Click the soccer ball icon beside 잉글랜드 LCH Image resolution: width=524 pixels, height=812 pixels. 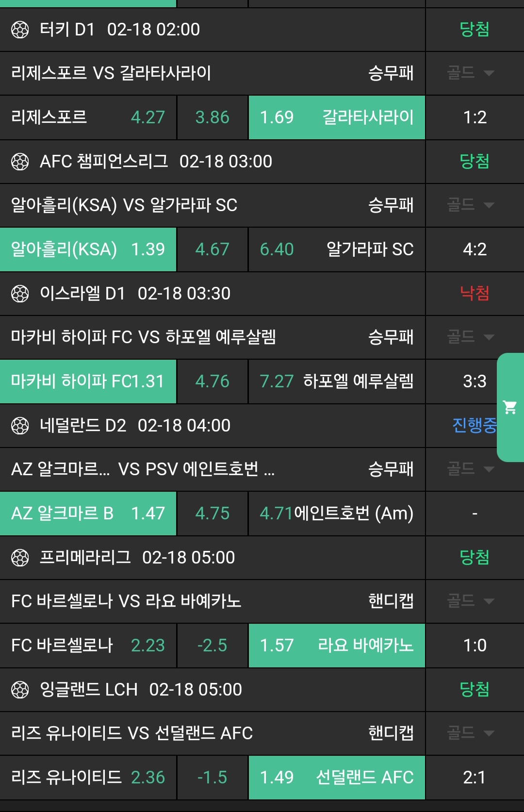pyautogui.click(x=20, y=690)
